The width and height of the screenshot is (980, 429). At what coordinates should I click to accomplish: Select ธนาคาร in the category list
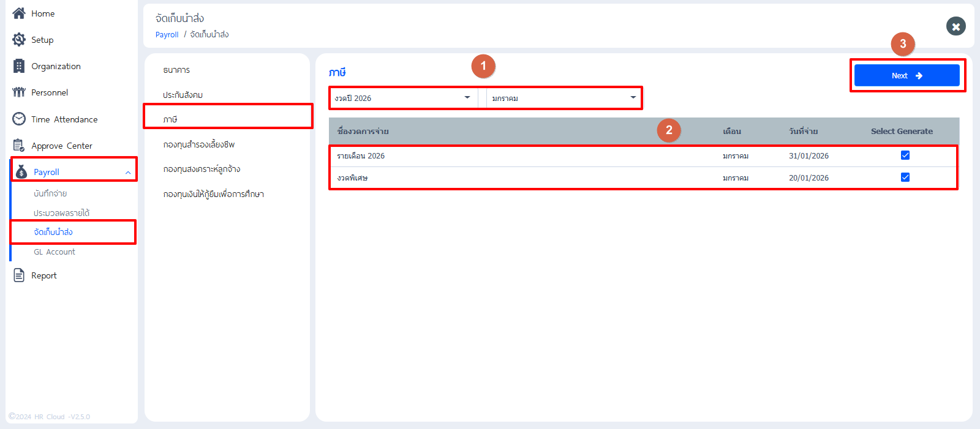pyautogui.click(x=176, y=70)
